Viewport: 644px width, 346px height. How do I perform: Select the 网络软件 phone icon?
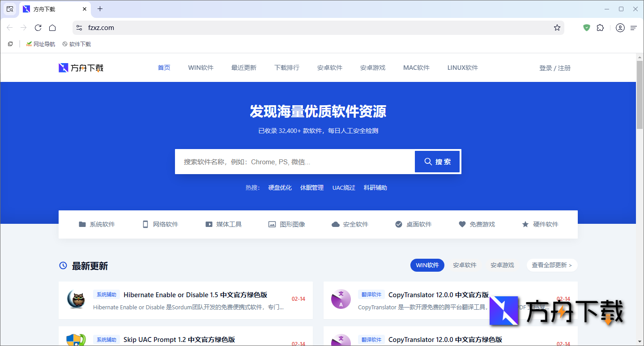click(145, 224)
